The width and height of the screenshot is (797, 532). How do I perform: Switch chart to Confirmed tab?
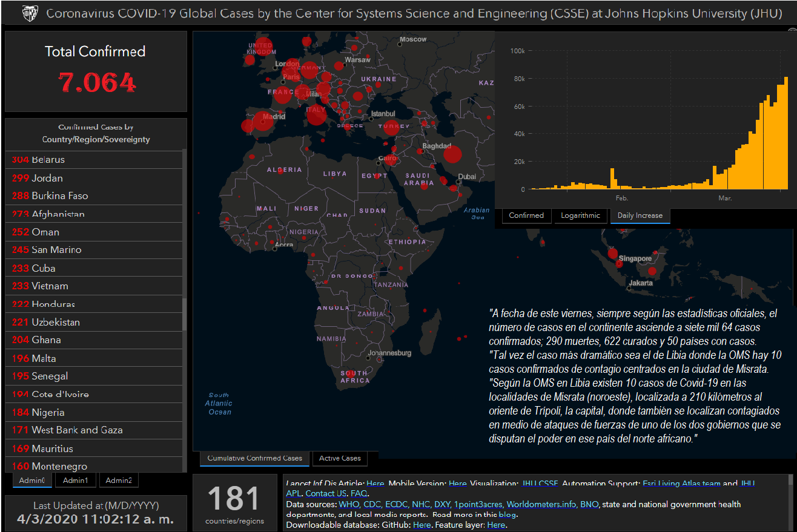(526, 215)
